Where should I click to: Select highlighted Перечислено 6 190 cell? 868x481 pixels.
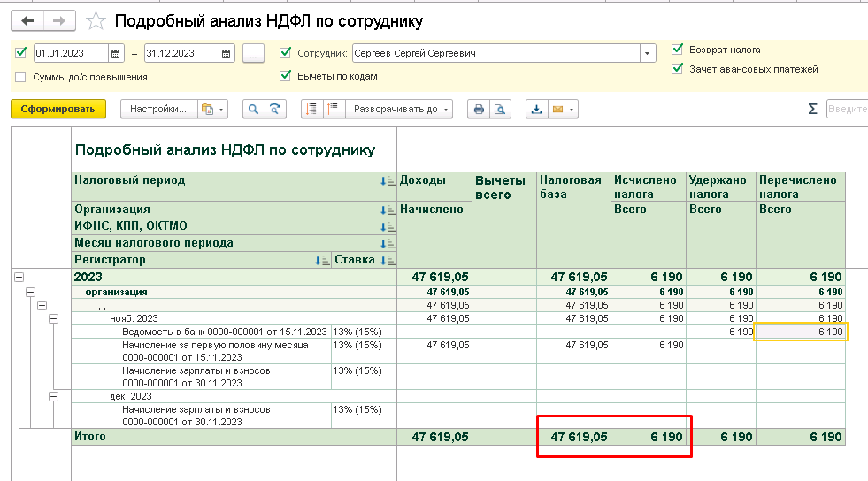(x=801, y=332)
